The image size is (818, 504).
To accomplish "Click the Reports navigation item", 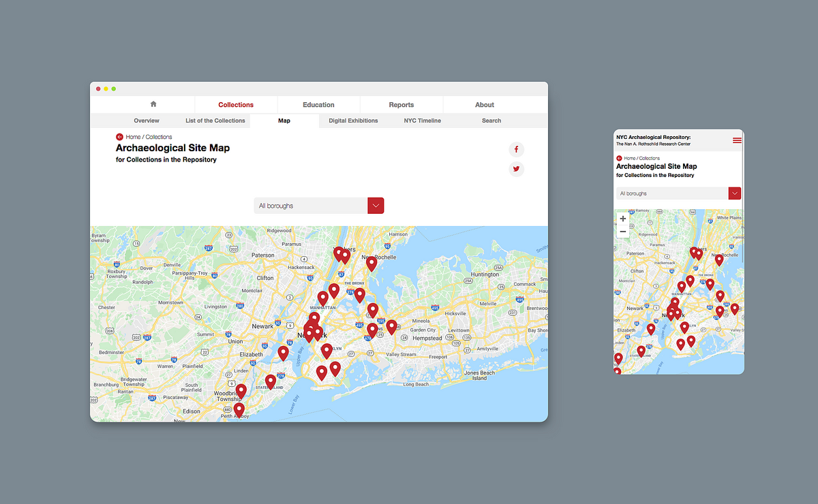I will point(402,105).
